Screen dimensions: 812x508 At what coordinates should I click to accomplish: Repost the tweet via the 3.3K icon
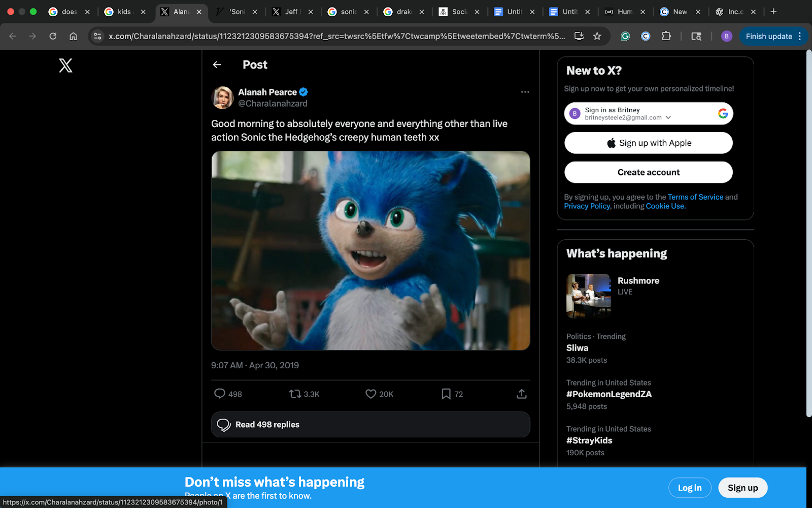295,394
